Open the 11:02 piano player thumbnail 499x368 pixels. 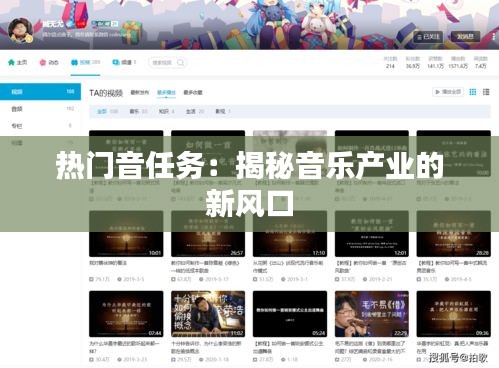pyautogui.click(x=208, y=314)
